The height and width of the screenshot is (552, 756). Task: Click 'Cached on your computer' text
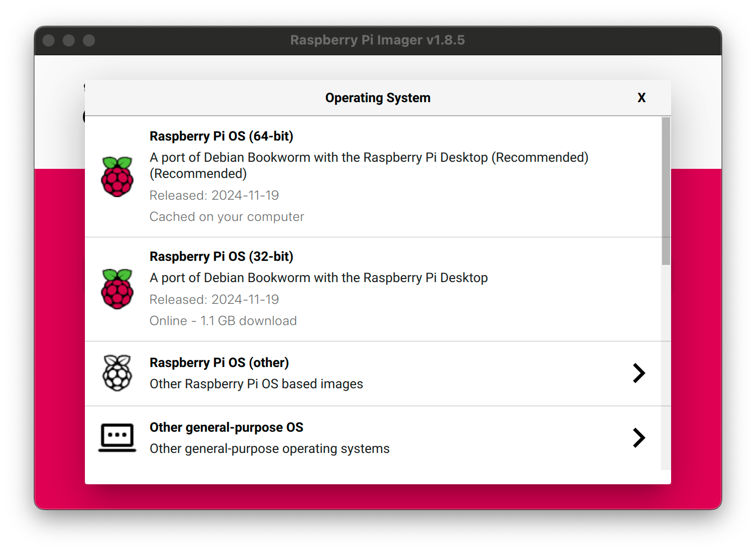pos(227,216)
